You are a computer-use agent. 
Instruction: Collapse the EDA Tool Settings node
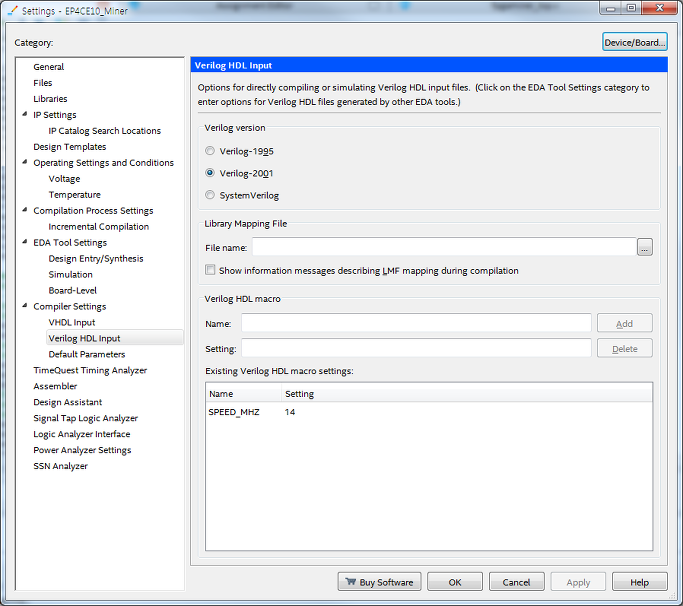25,243
